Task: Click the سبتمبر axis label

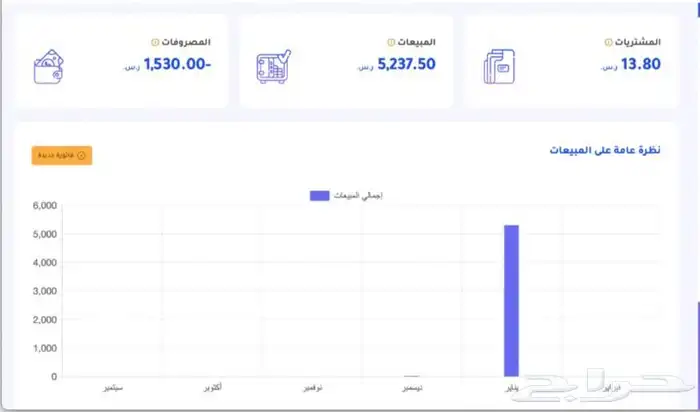Action: (x=112, y=388)
